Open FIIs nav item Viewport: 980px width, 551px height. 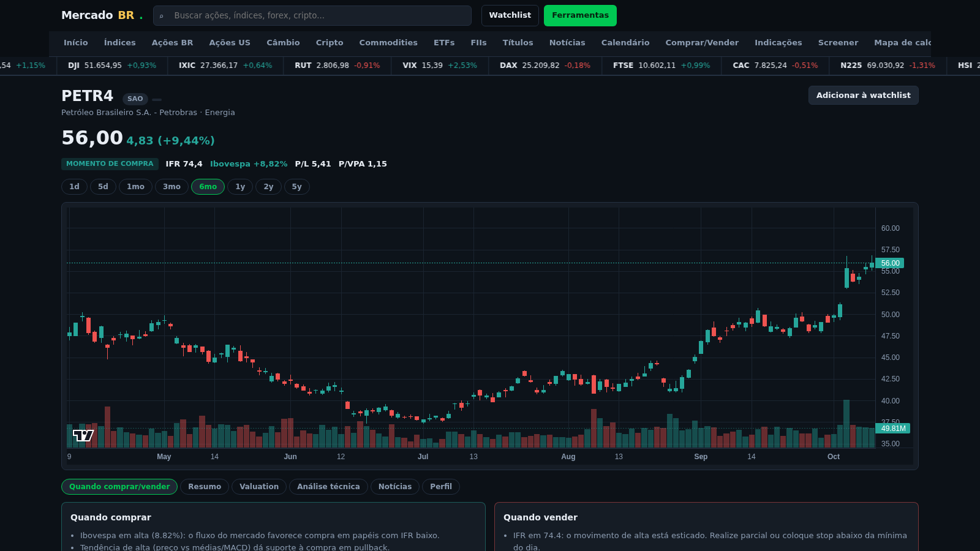pos(478,43)
